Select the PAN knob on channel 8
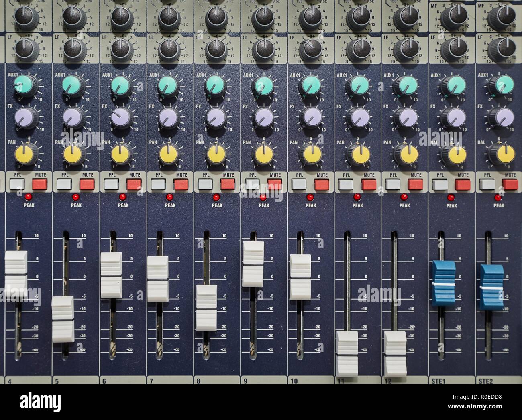The height and width of the screenshot is (420, 522). [216, 154]
